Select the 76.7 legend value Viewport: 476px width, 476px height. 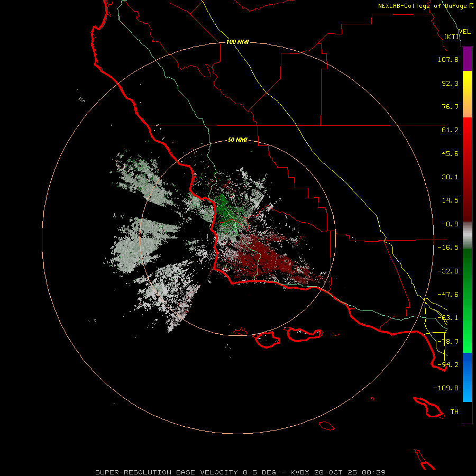point(450,106)
